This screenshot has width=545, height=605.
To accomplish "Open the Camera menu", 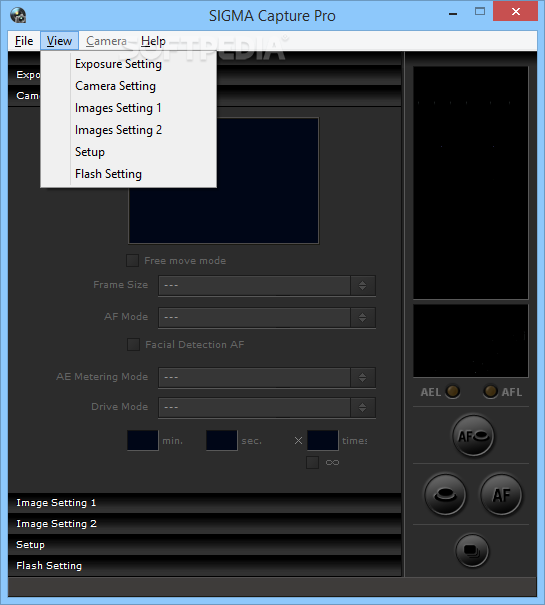I will (106, 41).
